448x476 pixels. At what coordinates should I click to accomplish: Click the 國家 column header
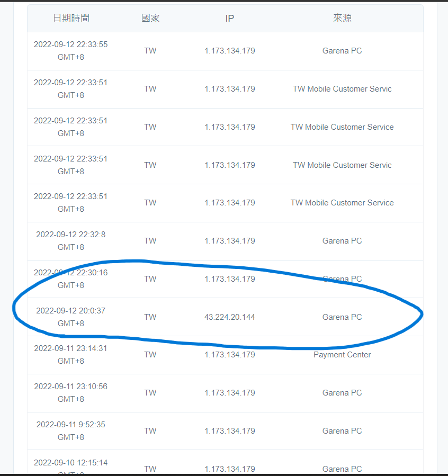point(150,18)
